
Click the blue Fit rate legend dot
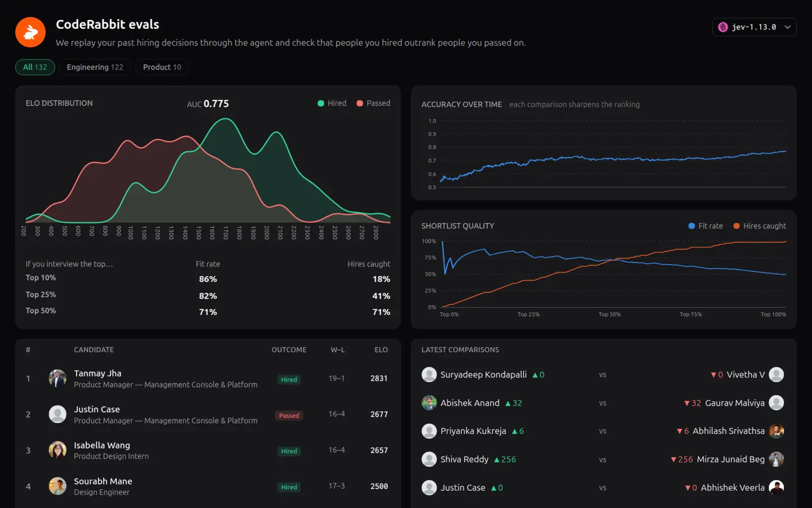(691, 226)
